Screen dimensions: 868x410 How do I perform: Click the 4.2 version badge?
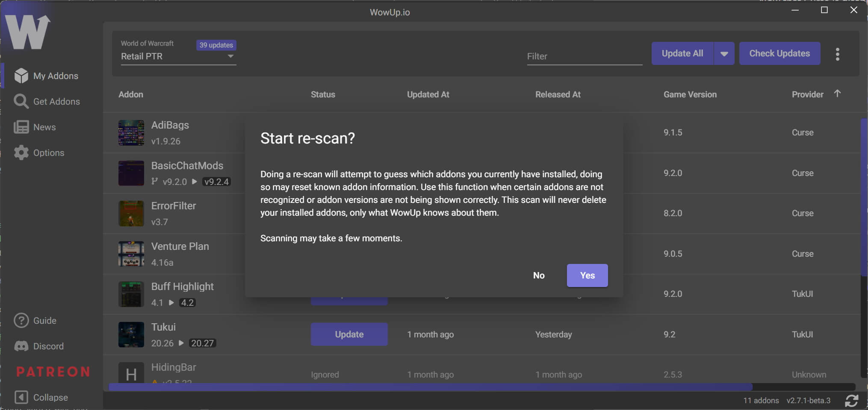click(x=187, y=302)
